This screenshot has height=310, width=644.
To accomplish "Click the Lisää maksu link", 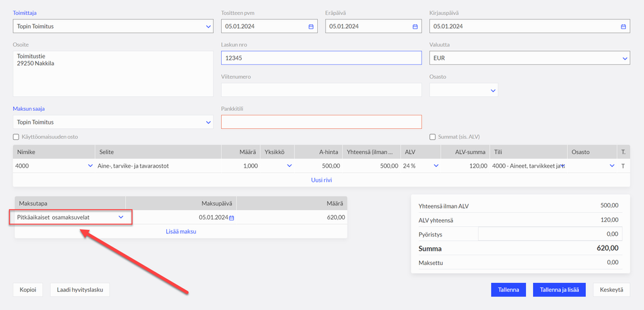I will (181, 231).
